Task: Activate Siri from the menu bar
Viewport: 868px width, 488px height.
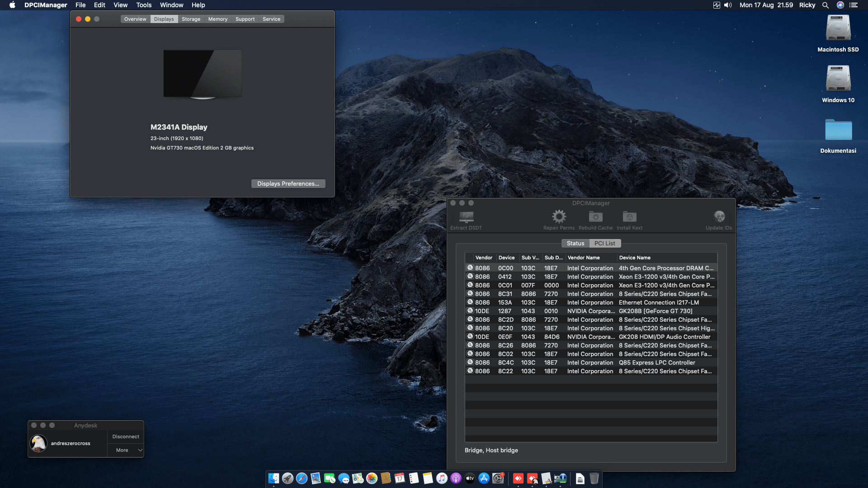Action: [x=840, y=5]
